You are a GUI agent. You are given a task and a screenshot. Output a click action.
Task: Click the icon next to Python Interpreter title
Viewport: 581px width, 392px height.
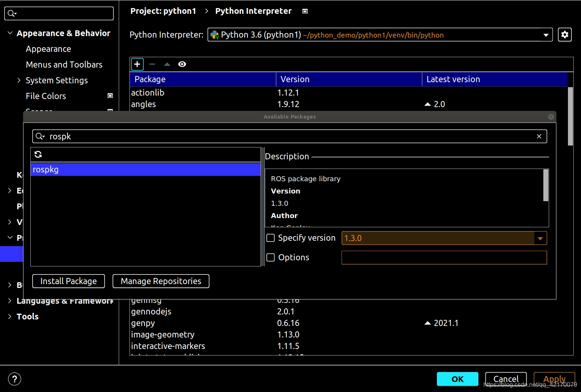pyautogui.click(x=305, y=11)
